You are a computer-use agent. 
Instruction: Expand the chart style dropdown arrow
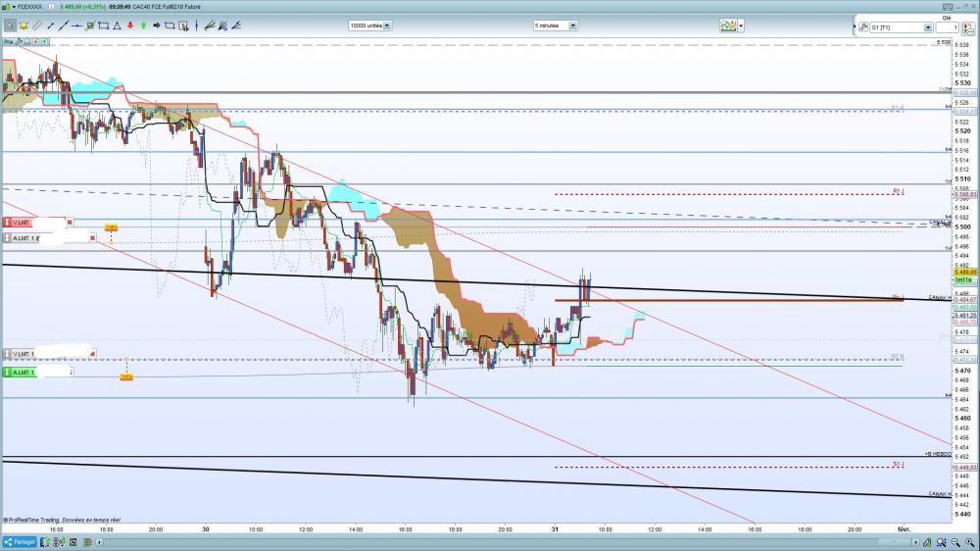tap(741, 25)
